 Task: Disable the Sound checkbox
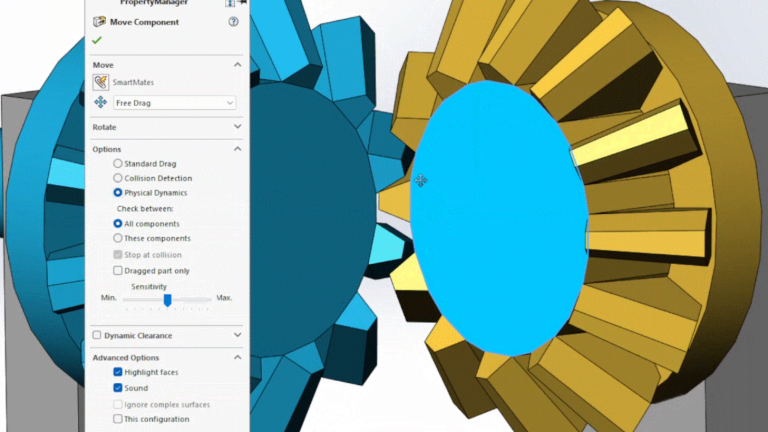tap(118, 387)
